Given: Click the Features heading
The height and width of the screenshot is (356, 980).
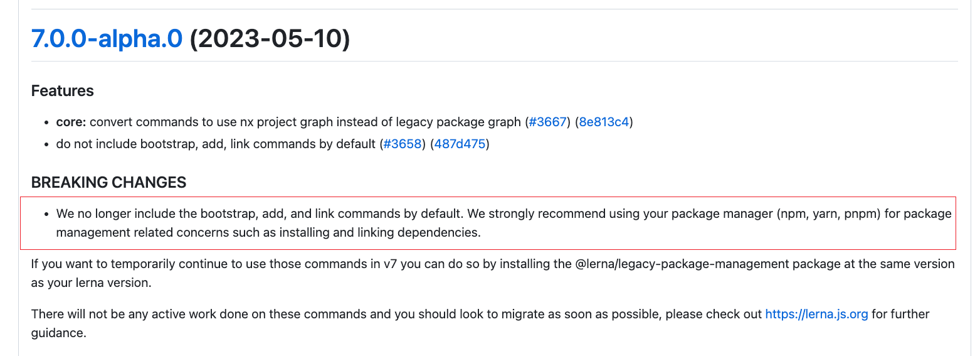Looking at the screenshot, I should click(x=63, y=91).
